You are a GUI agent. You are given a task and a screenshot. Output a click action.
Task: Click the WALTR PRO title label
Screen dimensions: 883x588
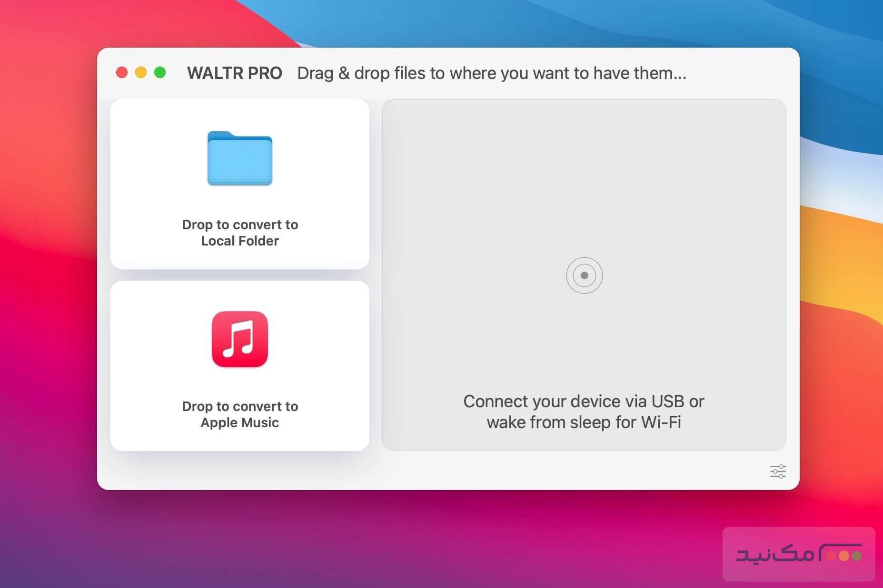pos(235,73)
